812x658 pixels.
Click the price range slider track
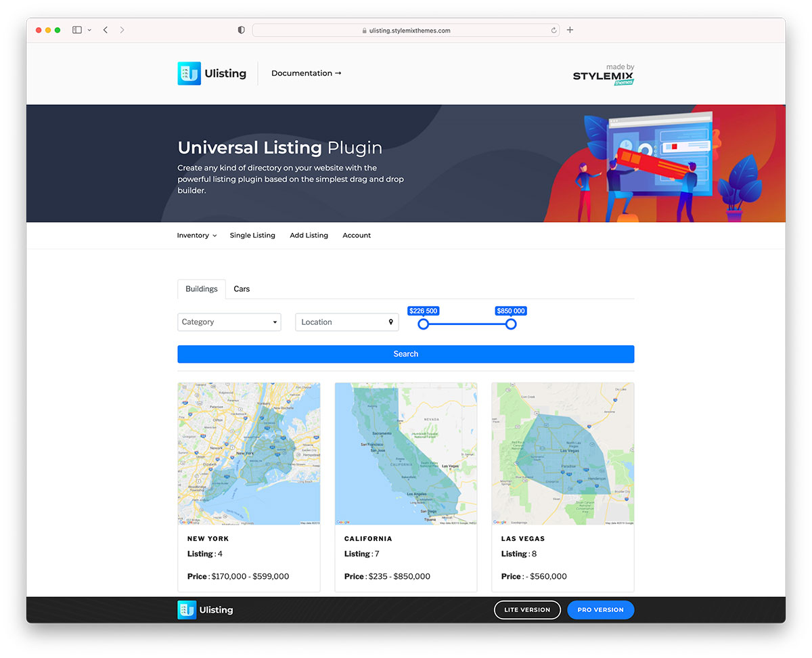[467, 324]
